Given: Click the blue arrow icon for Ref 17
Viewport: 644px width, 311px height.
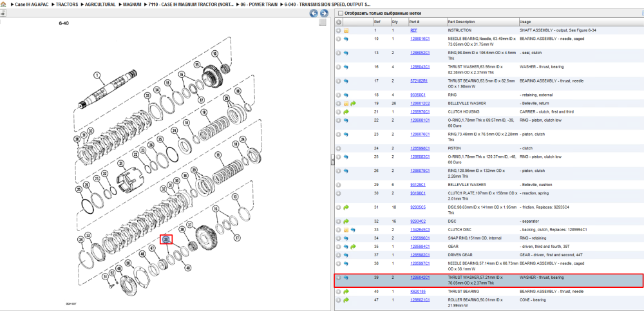Looking at the screenshot, I should 346,81.
